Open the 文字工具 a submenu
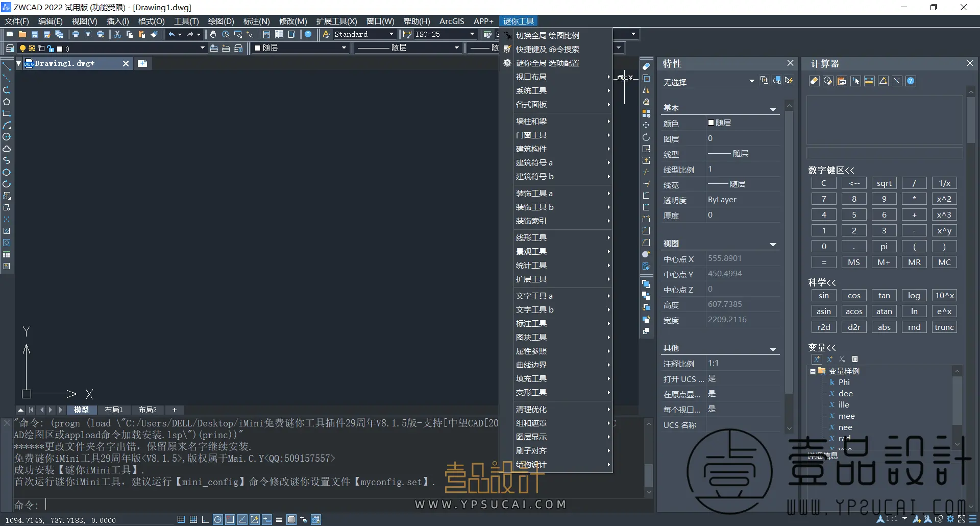Viewport: 980px width, 526px height. pos(556,296)
